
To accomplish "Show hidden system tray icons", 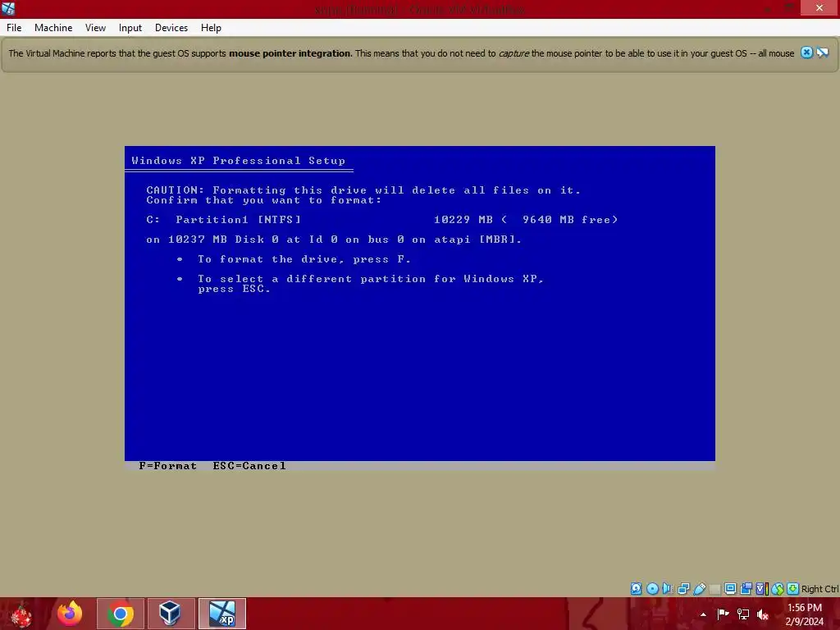I will (x=703, y=614).
